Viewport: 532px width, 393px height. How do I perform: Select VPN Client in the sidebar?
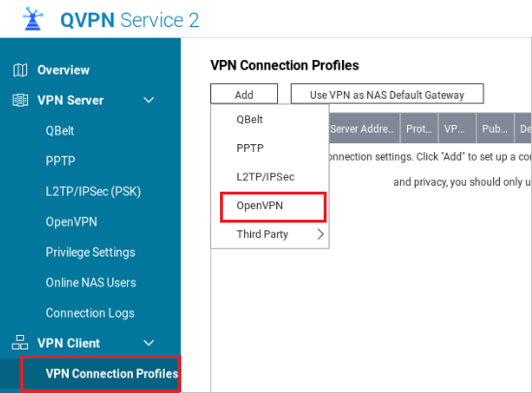click(x=69, y=344)
